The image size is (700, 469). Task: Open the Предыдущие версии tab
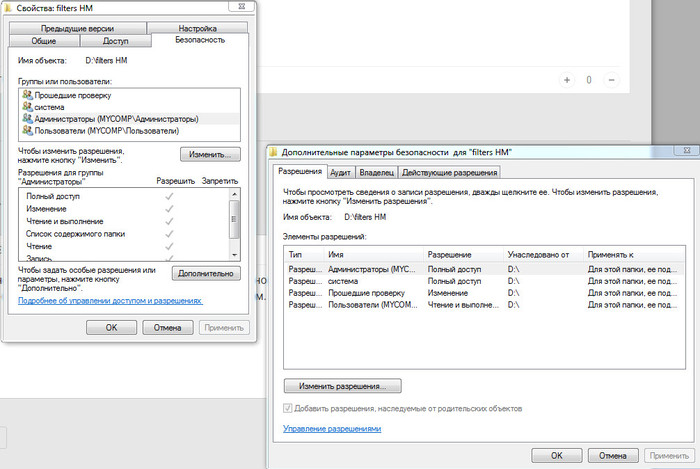tap(77, 28)
